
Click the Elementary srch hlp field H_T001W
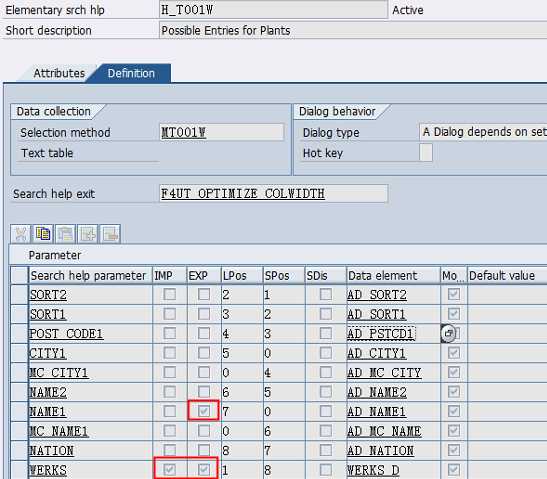tap(273, 10)
